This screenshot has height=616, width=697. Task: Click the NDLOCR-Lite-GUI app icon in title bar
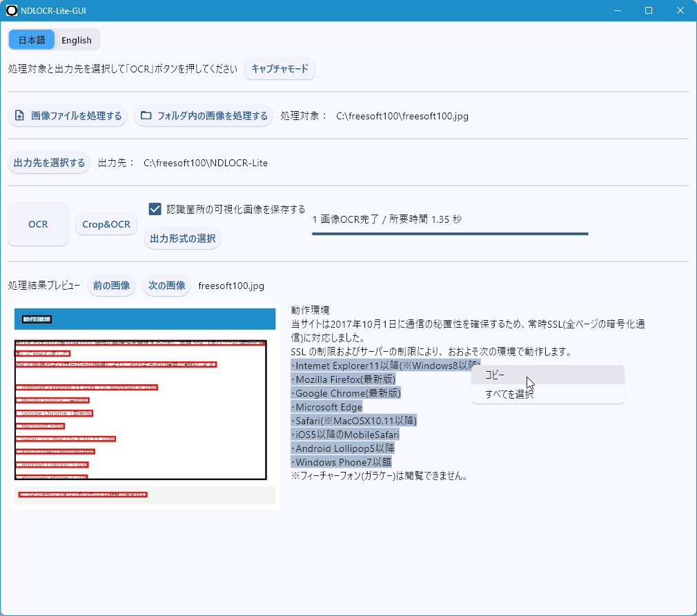point(12,10)
